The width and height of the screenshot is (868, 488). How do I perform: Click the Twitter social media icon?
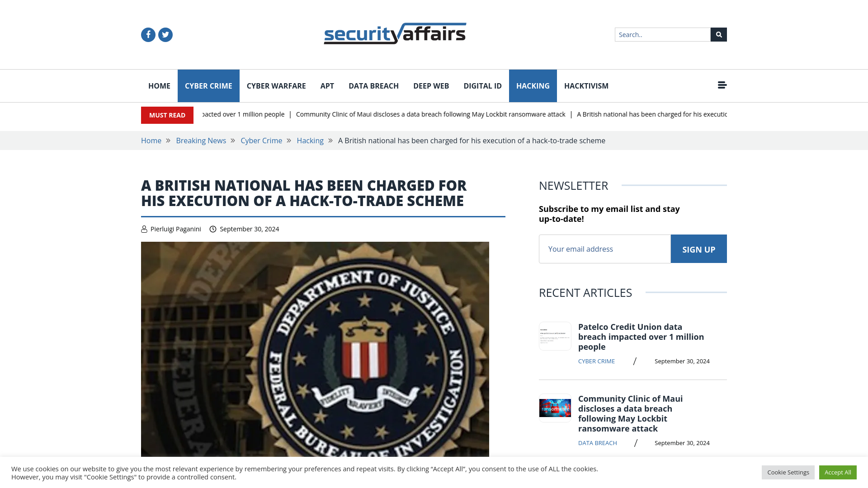tap(165, 34)
